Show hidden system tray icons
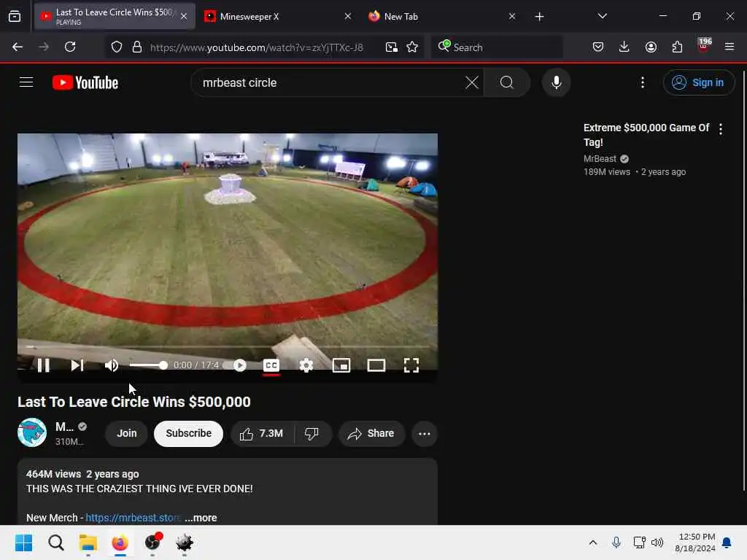 592,542
